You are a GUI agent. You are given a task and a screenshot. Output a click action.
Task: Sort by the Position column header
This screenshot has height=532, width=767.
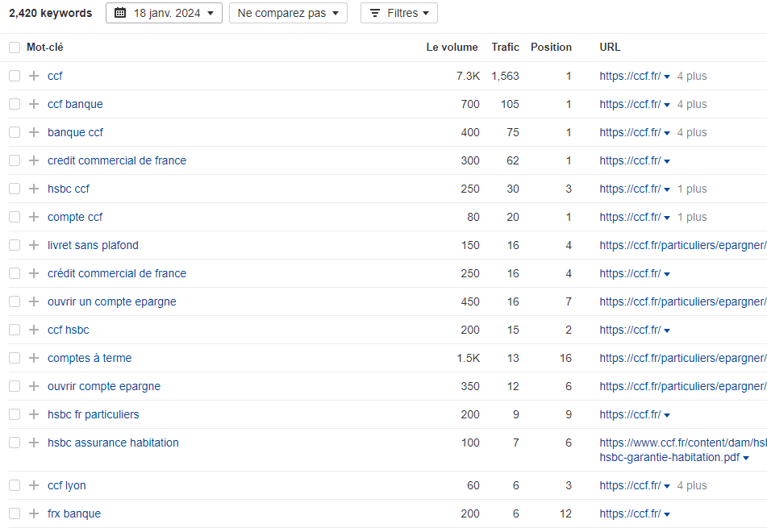tap(552, 47)
